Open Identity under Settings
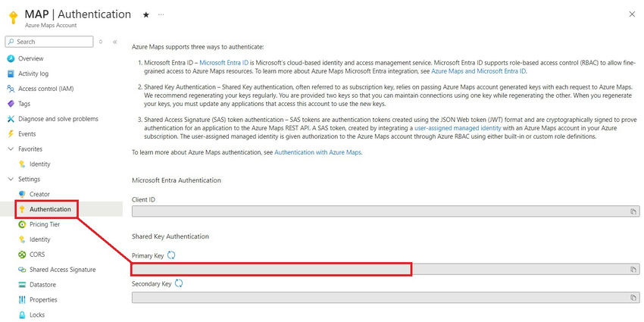This screenshot has height=322, width=644. tap(39, 239)
